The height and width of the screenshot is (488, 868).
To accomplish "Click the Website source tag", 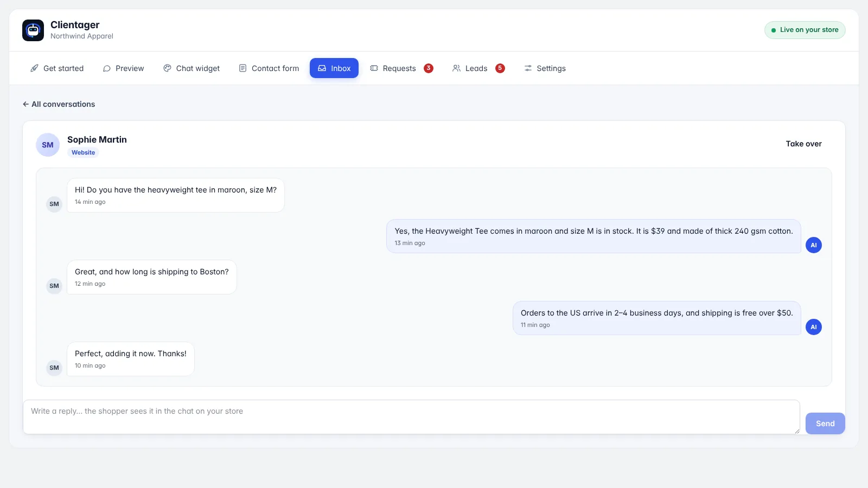I will coord(83,152).
